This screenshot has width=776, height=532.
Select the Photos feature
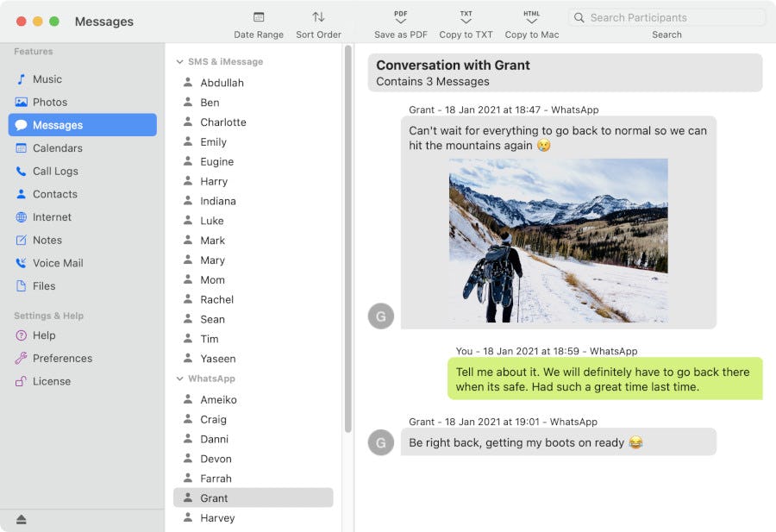[49, 102]
